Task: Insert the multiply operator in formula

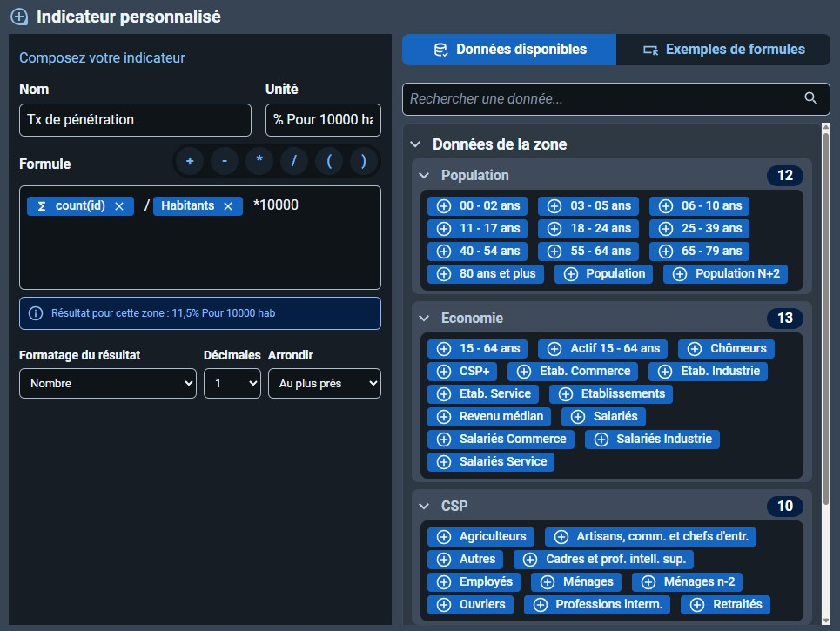Action: coord(259,161)
